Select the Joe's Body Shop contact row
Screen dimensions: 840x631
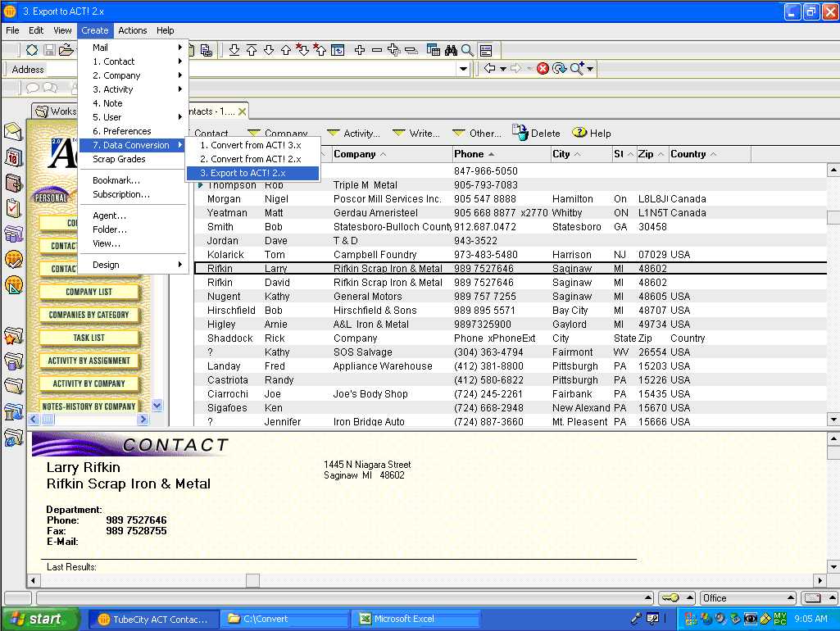tap(510, 394)
